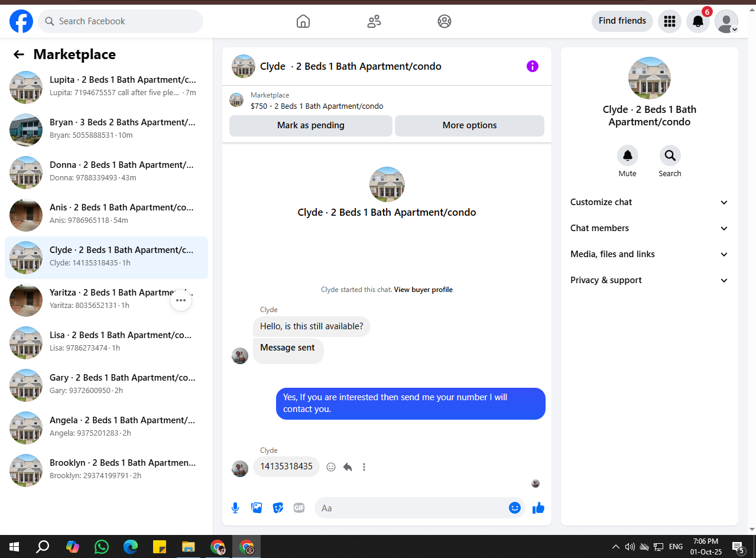Open WhatsApp from taskbar

click(102, 547)
